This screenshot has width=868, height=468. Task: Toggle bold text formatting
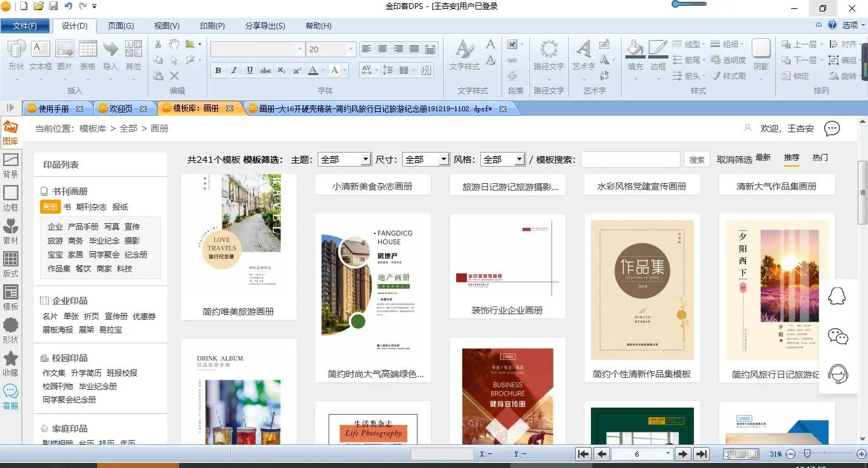[218, 70]
